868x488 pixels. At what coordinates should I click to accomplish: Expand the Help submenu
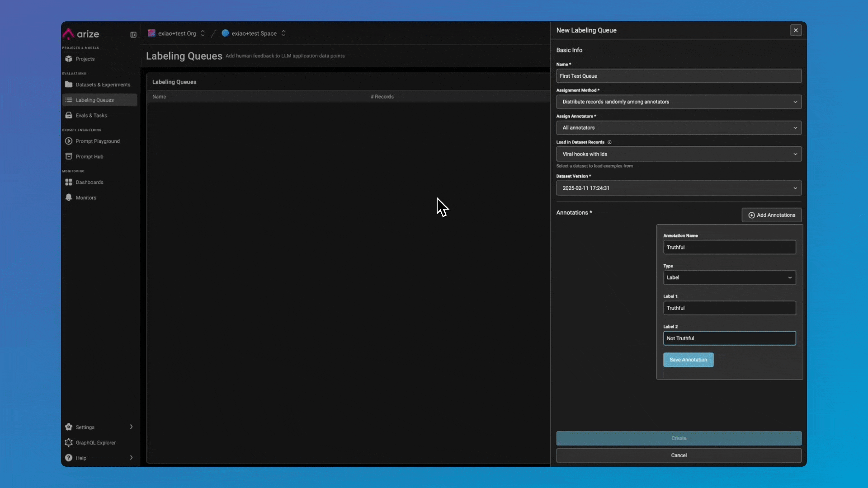[x=131, y=458]
